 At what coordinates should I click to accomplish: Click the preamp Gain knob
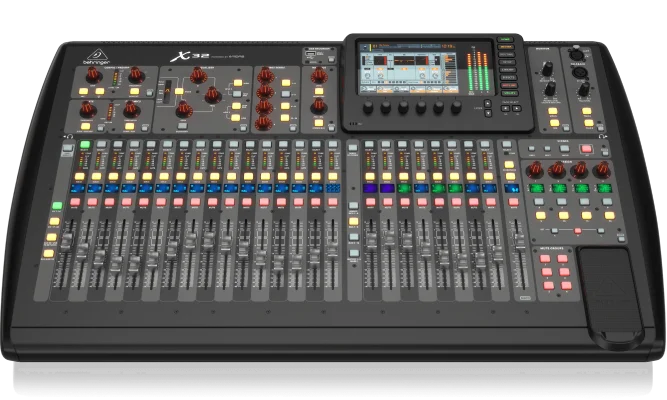click(x=93, y=75)
